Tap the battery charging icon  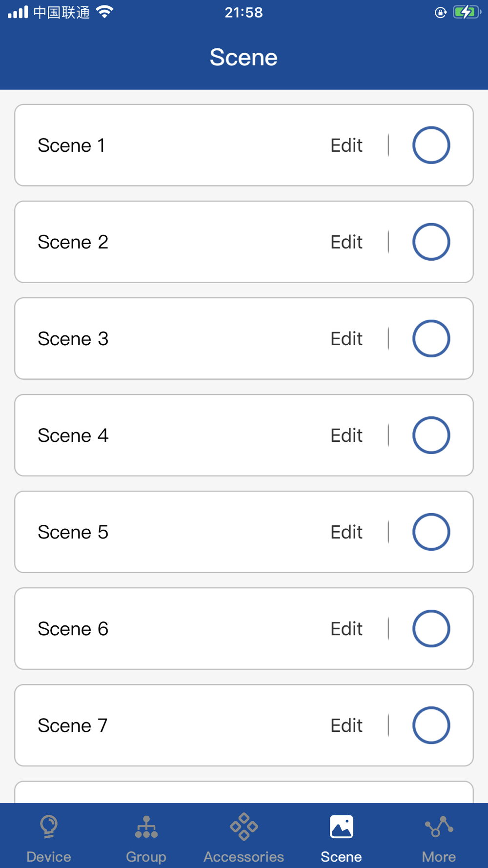tap(466, 12)
